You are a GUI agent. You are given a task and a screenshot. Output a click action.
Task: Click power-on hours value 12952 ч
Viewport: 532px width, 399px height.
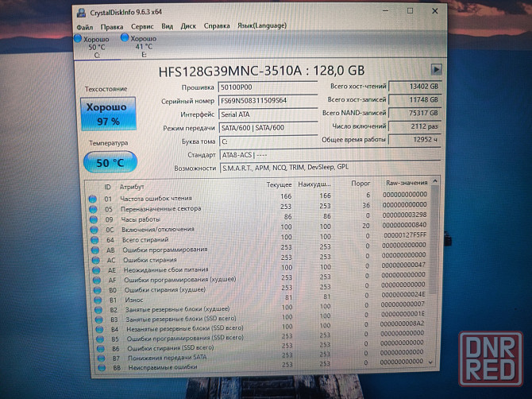click(x=414, y=139)
